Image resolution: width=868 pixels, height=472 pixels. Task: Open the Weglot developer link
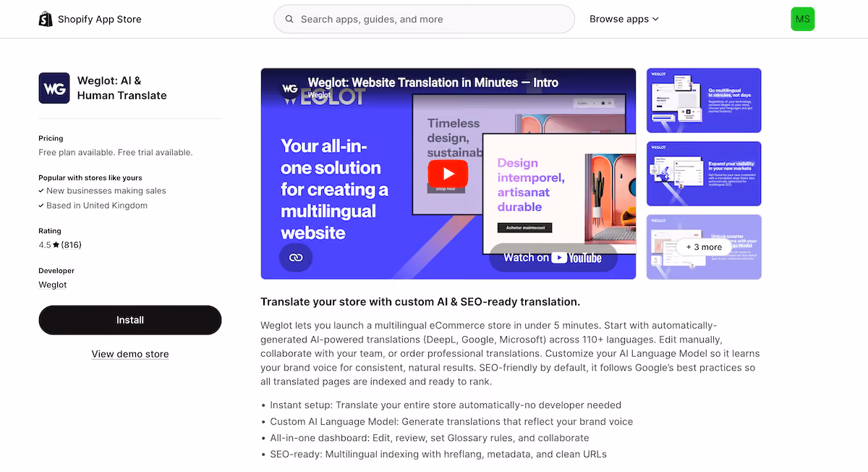[x=53, y=285]
